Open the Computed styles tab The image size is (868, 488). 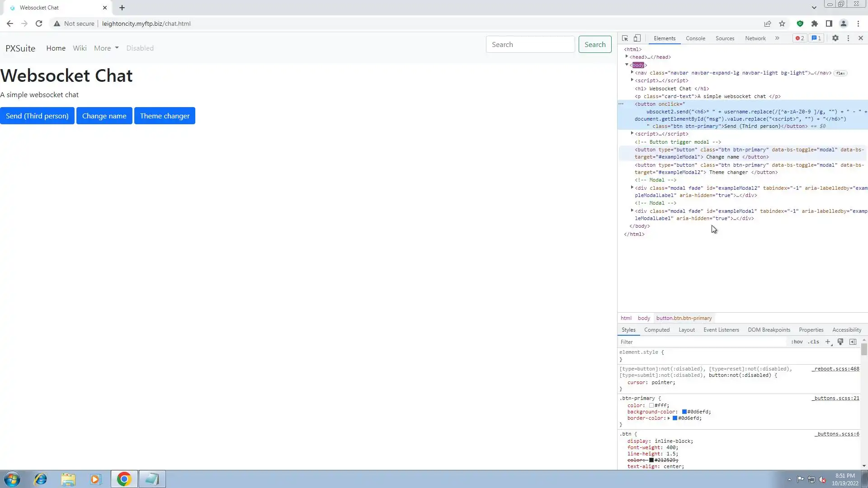[656, 330]
